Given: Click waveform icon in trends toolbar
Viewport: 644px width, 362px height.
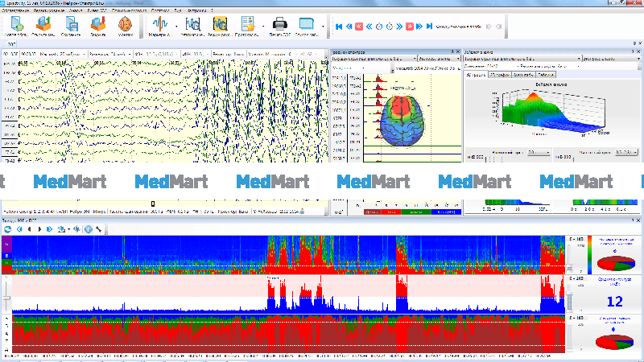Looking at the screenshot, I should pyautogui.click(x=76, y=229).
